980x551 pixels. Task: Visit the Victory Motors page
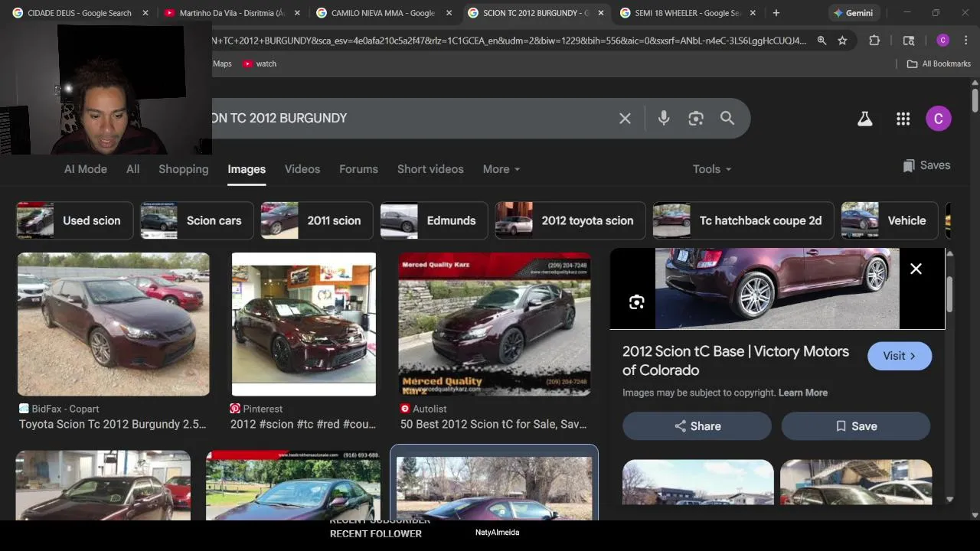tap(900, 356)
